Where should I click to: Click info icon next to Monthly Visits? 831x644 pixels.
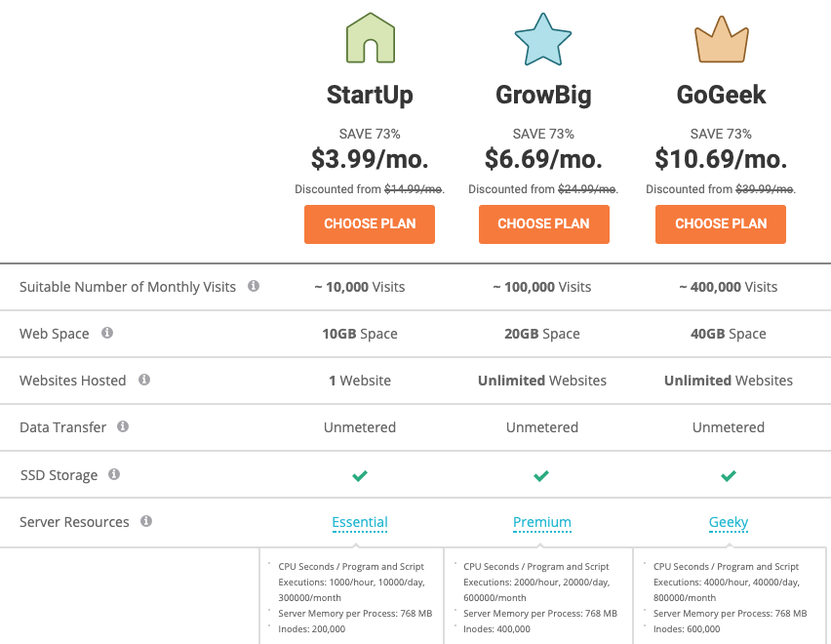coord(254,286)
